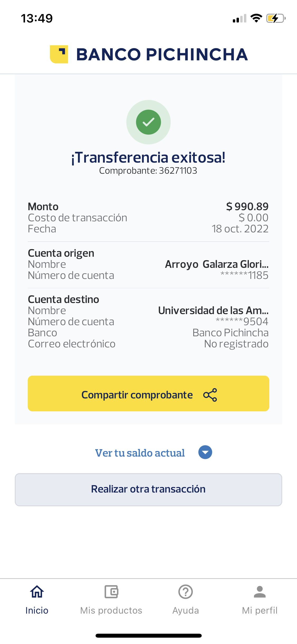Tap the Banco Pichincha yellow logo

(59, 54)
